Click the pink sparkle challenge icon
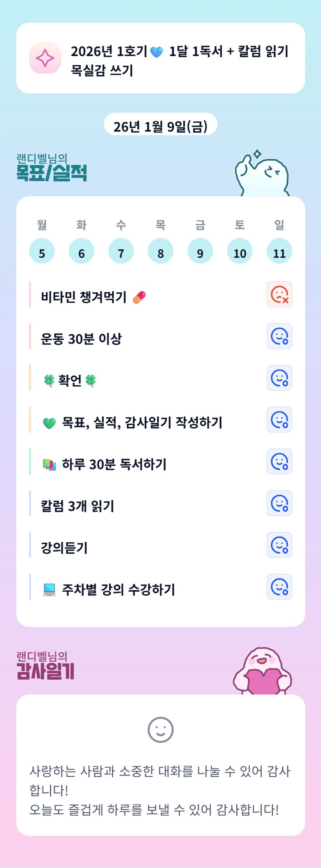The image size is (321, 868). [45, 58]
